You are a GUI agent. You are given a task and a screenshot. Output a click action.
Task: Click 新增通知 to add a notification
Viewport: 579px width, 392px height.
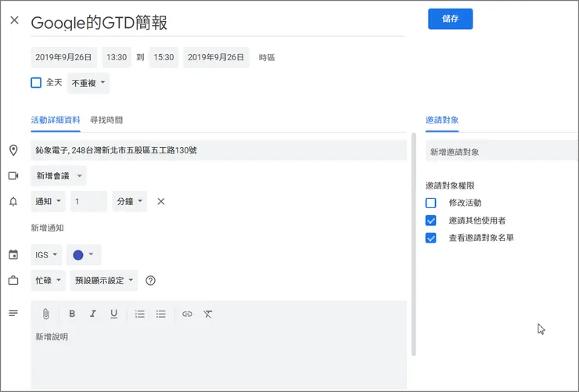(x=47, y=228)
